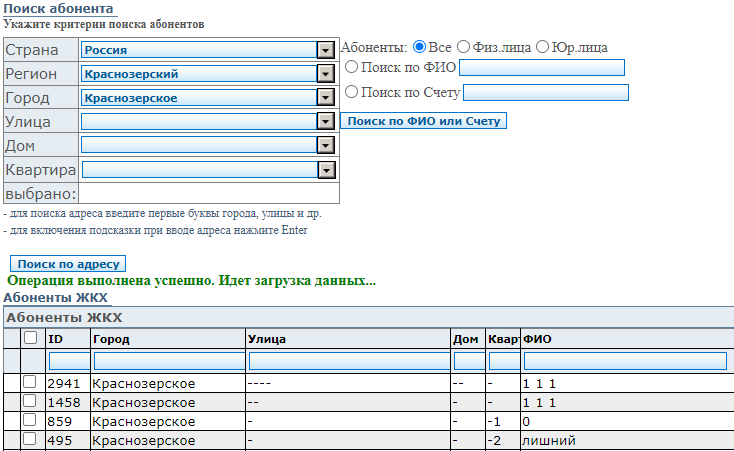Expand the Квартира dropdown
734x451 pixels.
pyautogui.click(x=324, y=170)
